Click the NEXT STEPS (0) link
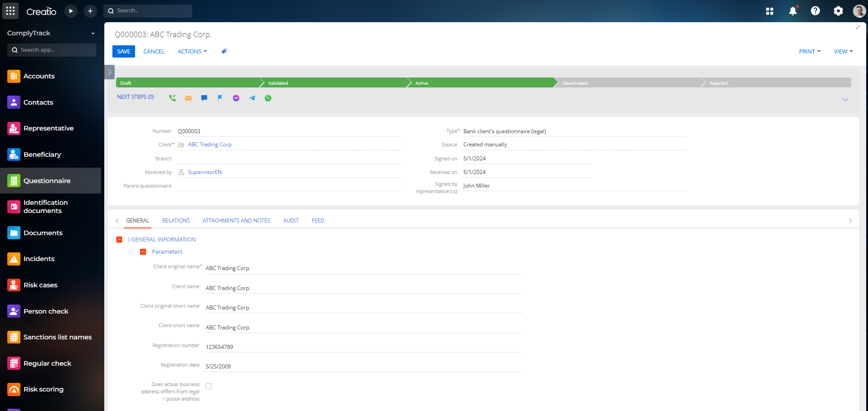 pyautogui.click(x=136, y=97)
